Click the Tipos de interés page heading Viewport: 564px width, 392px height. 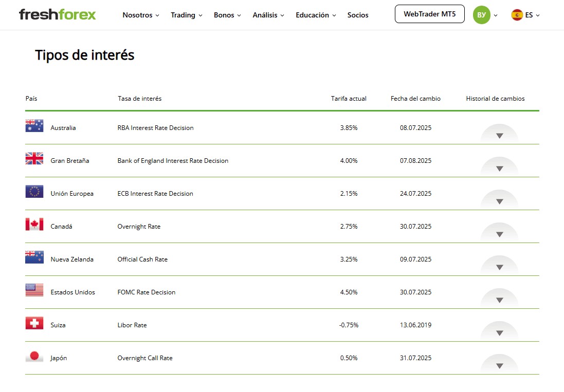(x=84, y=55)
